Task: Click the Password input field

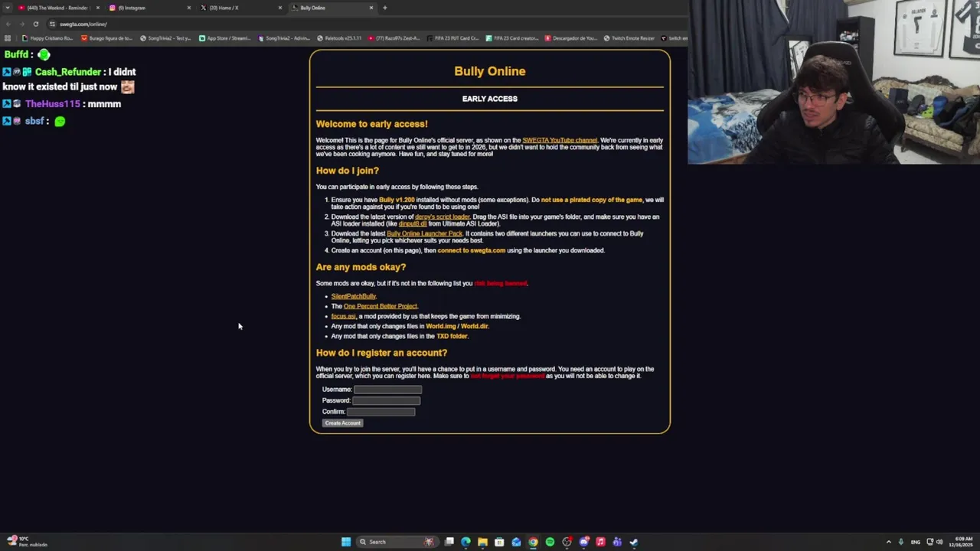Action: (x=386, y=400)
